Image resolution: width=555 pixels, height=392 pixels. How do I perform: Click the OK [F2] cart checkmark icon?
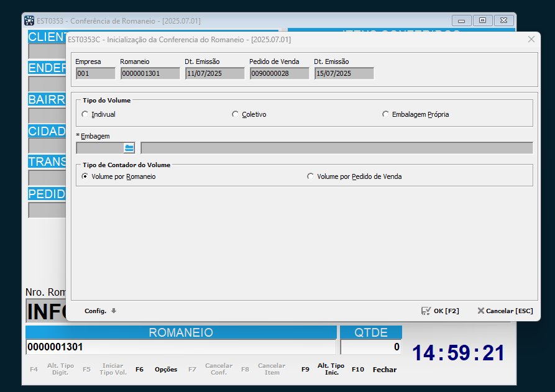426,311
